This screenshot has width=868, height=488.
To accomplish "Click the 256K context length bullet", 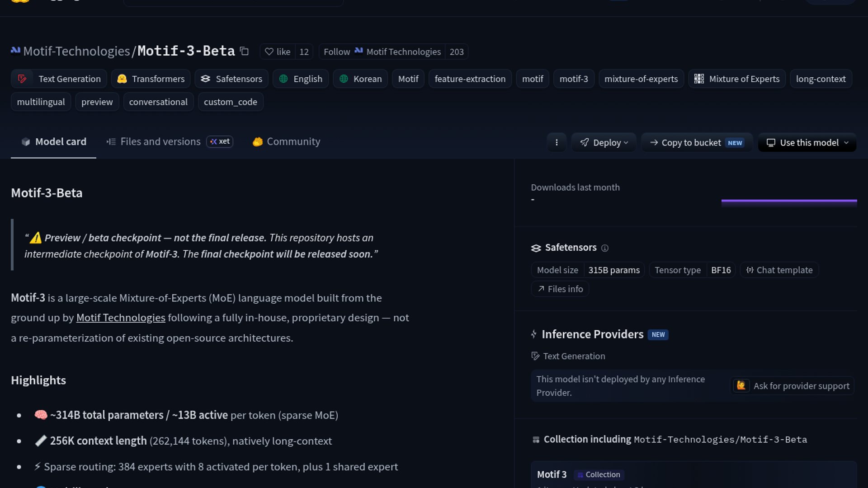I will pyautogui.click(x=183, y=441).
